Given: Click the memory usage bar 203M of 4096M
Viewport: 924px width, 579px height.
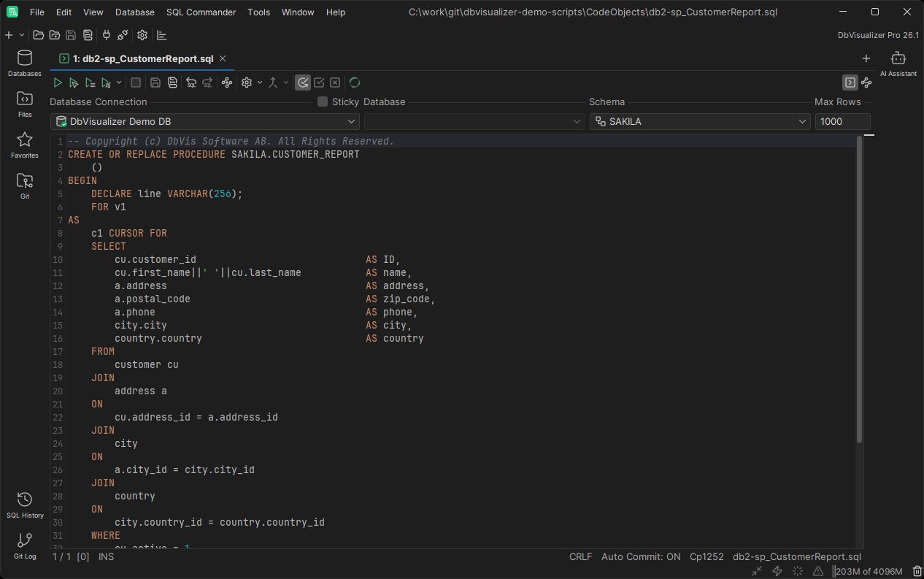Looking at the screenshot, I should tap(869, 571).
